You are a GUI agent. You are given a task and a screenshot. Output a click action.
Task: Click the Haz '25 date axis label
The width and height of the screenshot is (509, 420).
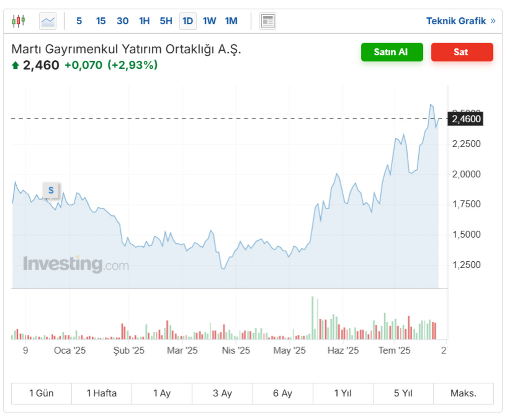pos(343,351)
